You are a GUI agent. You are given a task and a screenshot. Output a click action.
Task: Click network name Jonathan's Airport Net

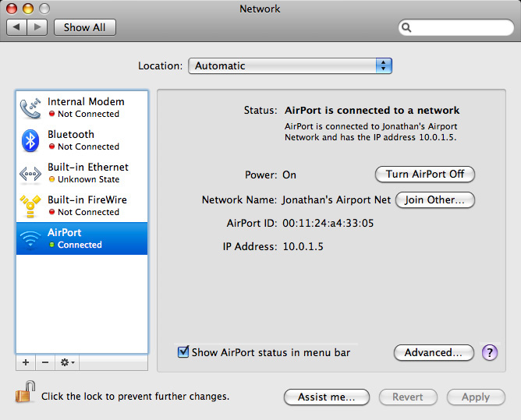[337, 200]
